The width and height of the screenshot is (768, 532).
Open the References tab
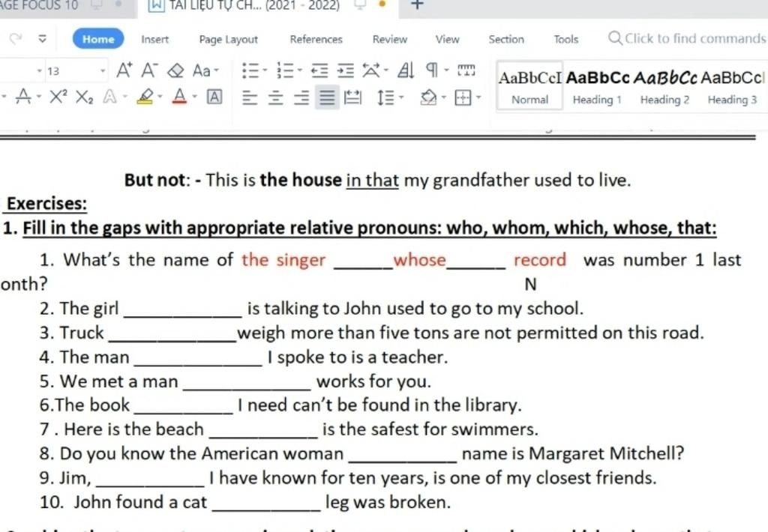tap(316, 39)
